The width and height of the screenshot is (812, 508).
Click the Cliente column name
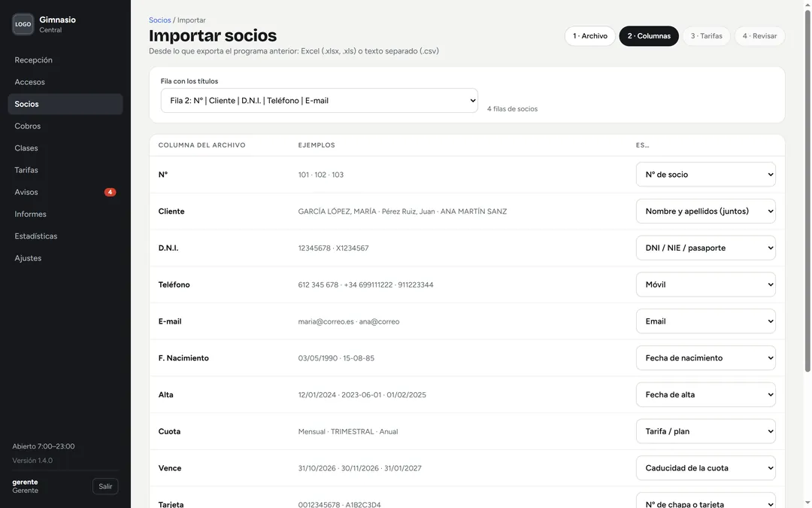pyautogui.click(x=171, y=211)
